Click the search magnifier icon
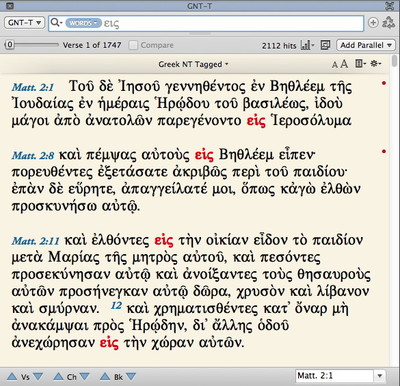The height and width of the screenshot is (386, 400). pos(56,23)
